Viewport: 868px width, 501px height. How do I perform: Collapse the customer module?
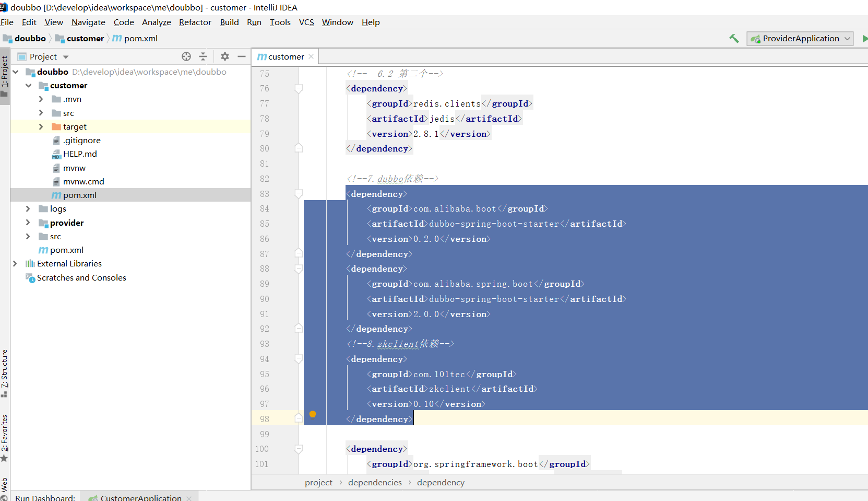28,86
